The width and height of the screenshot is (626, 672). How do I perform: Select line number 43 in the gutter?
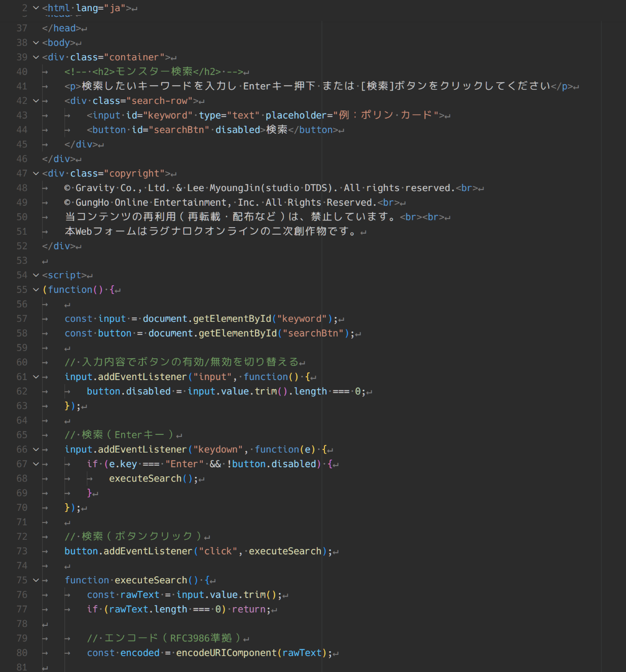point(22,116)
